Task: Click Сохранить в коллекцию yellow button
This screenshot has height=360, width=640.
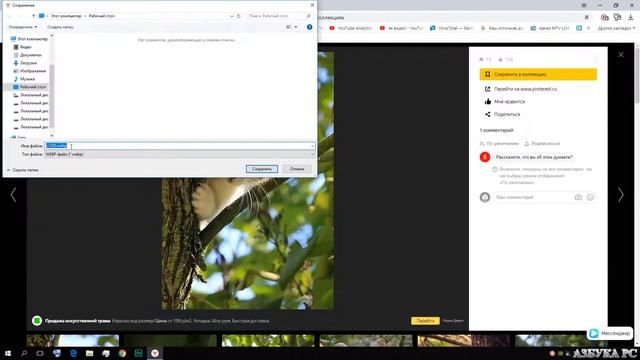Action: pos(538,74)
